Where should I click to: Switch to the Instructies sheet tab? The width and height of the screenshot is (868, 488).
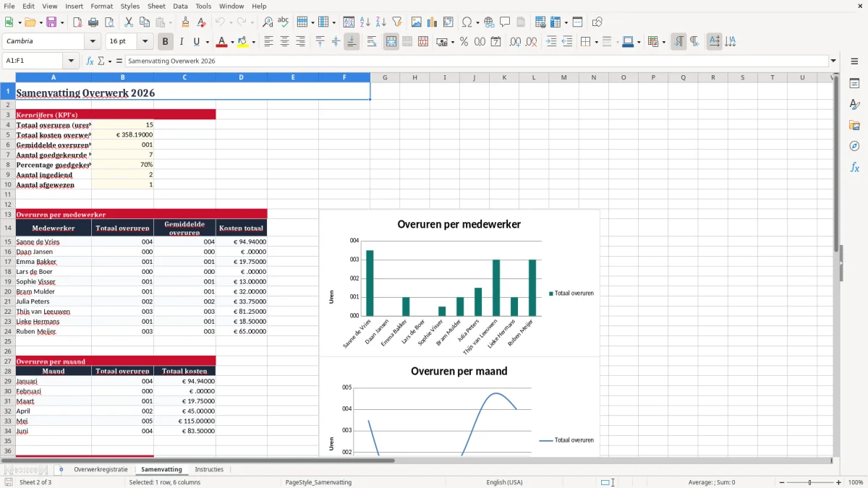(x=209, y=469)
